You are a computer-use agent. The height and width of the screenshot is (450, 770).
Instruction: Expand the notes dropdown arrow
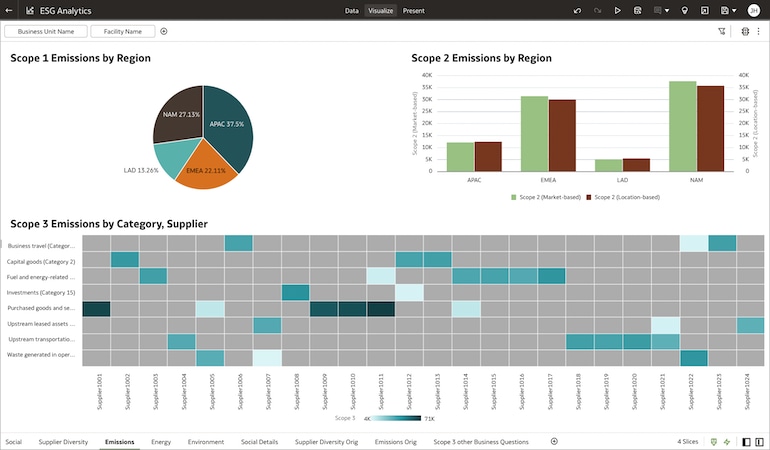(667, 10)
